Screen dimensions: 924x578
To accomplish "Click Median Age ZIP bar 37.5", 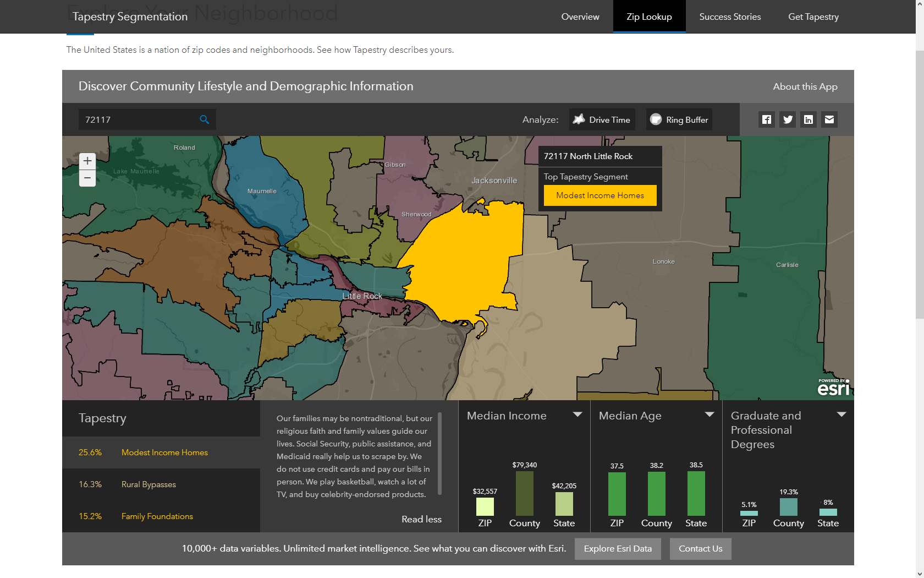I will click(x=617, y=494).
